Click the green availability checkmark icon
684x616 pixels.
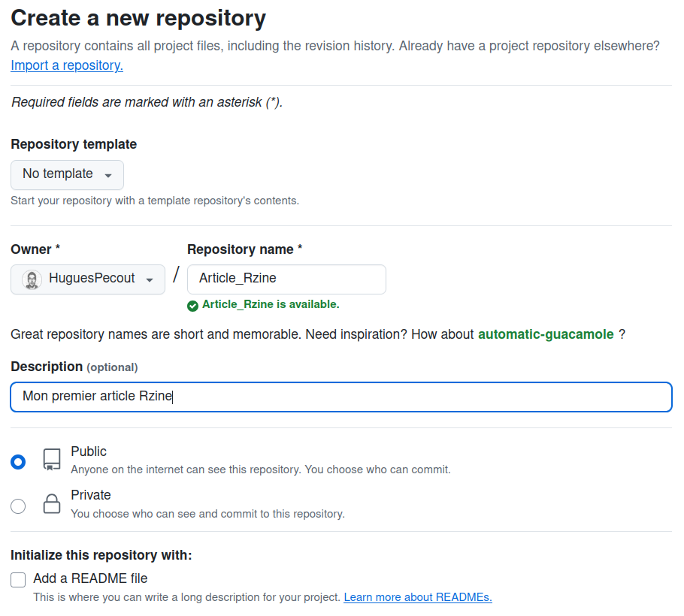(x=193, y=305)
